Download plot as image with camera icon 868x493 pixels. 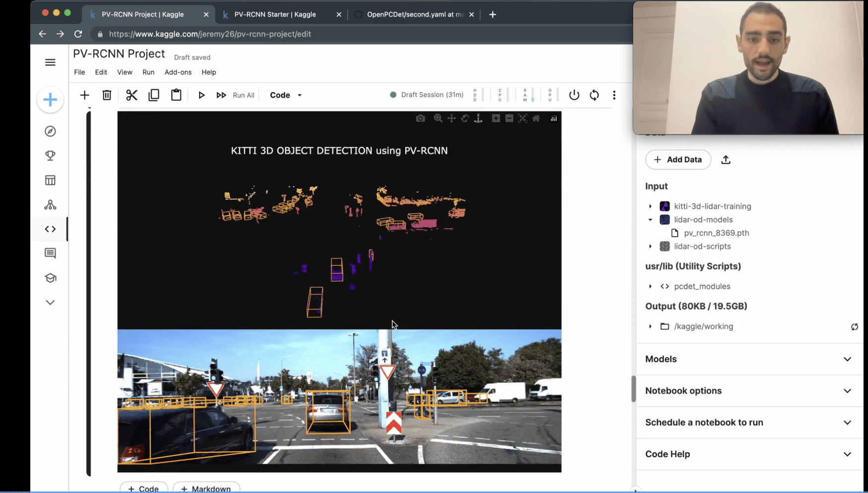(421, 118)
